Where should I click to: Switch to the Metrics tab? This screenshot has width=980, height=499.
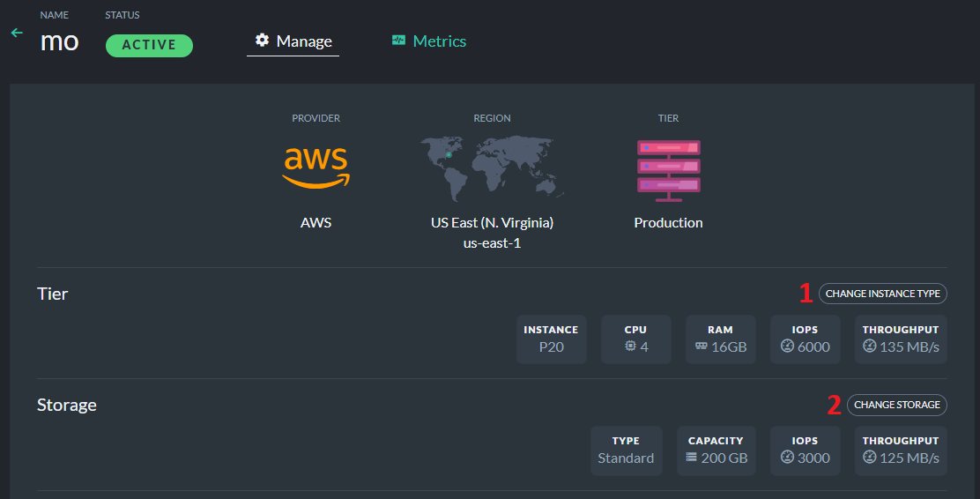click(x=428, y=41)
